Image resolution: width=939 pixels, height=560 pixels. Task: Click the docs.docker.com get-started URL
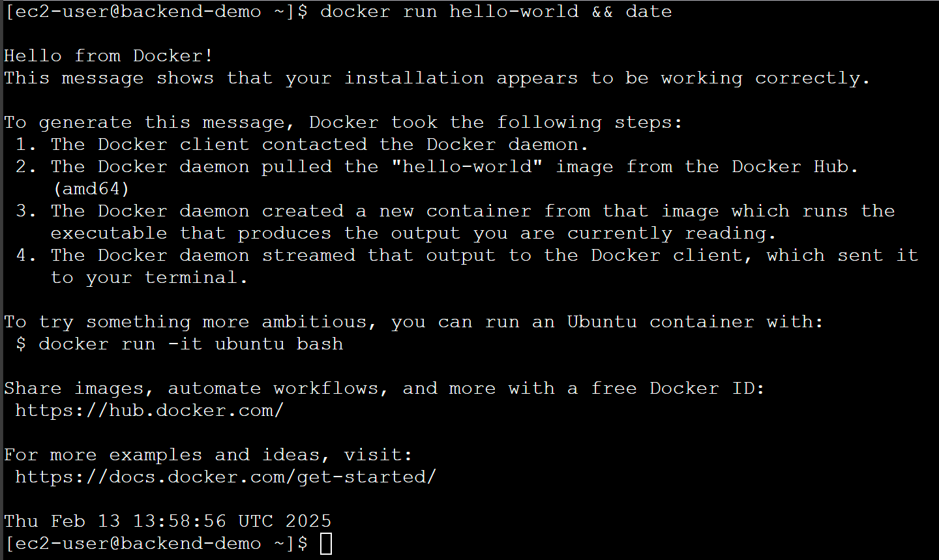point(226,477)
